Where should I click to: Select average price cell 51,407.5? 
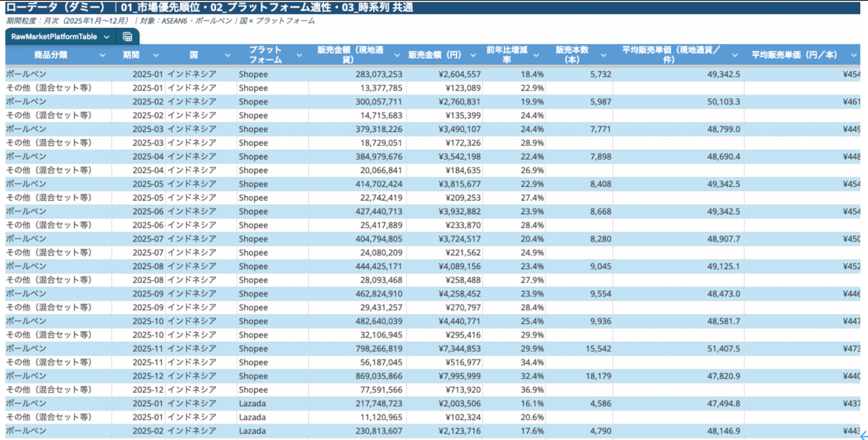pos(678,348)
